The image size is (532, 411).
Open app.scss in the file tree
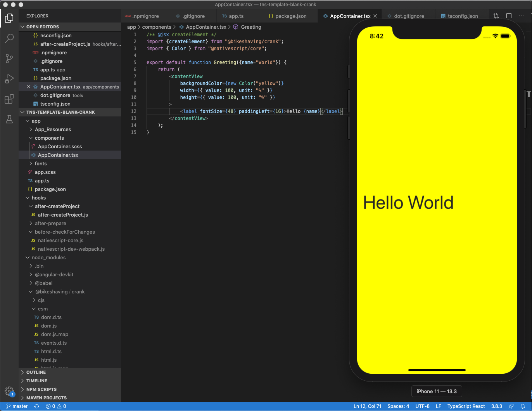(x=45, y=172)
